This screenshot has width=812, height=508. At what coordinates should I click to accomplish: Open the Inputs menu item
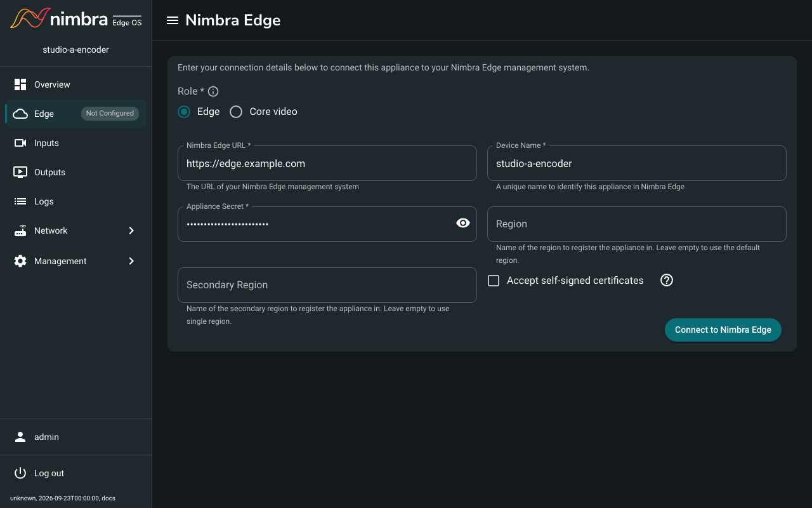[76, 143]
